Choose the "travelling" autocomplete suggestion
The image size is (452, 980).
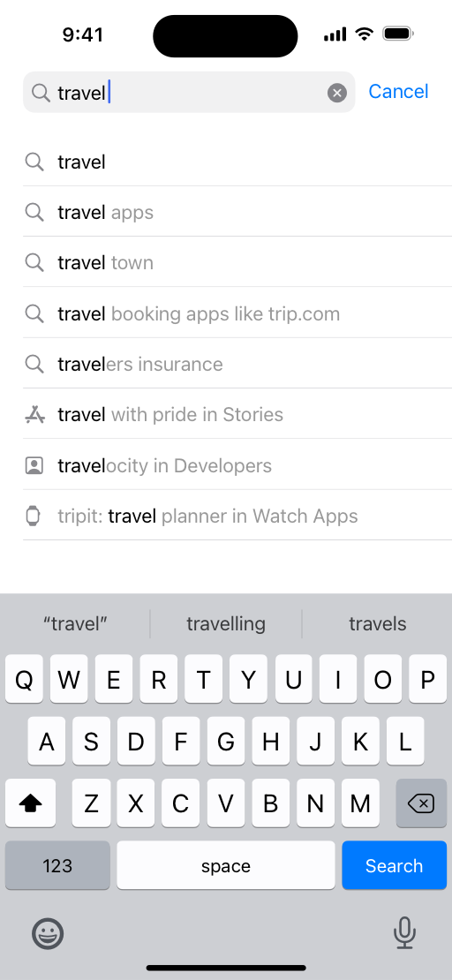click(226, 623)
